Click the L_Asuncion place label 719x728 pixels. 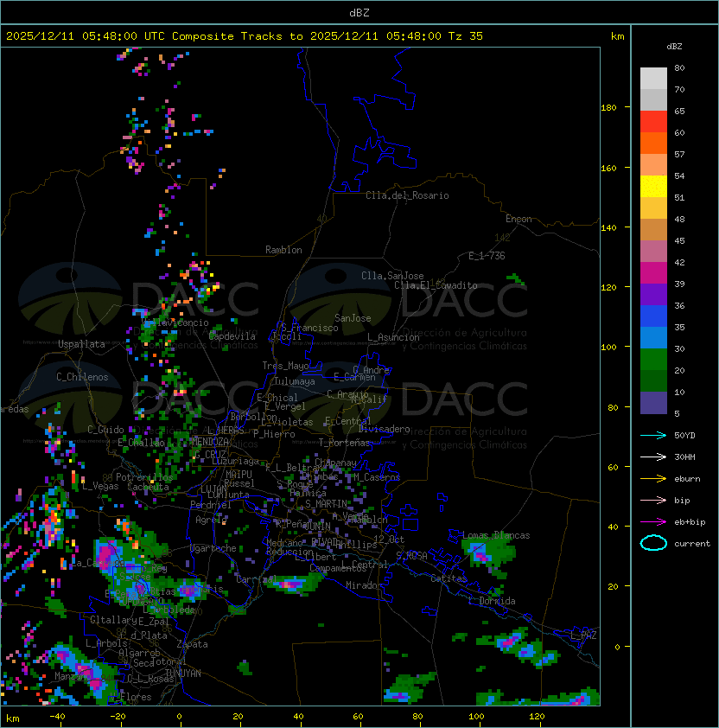(393, 337)
